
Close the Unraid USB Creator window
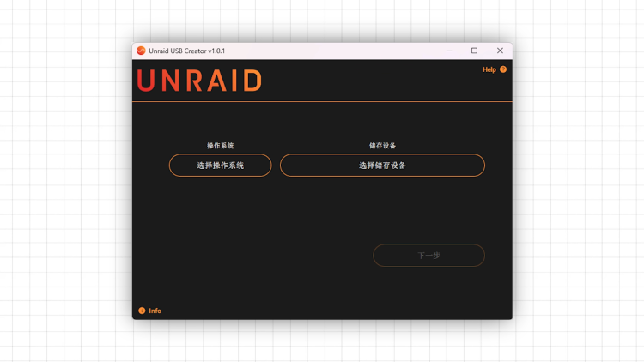point(500,51)
